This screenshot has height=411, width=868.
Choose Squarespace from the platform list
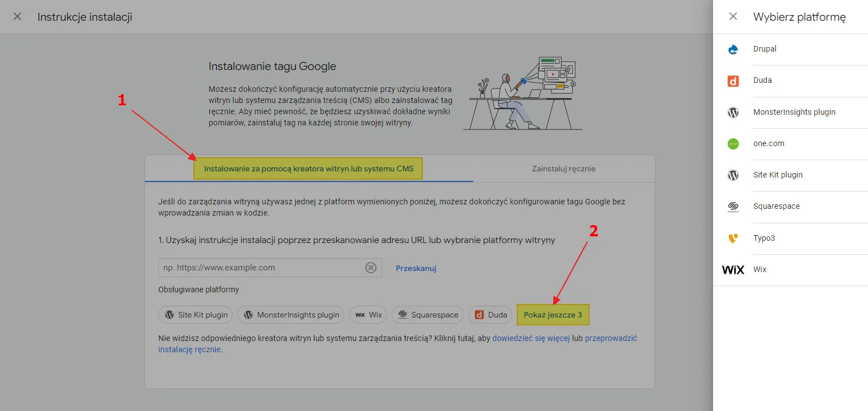[791, 207]
